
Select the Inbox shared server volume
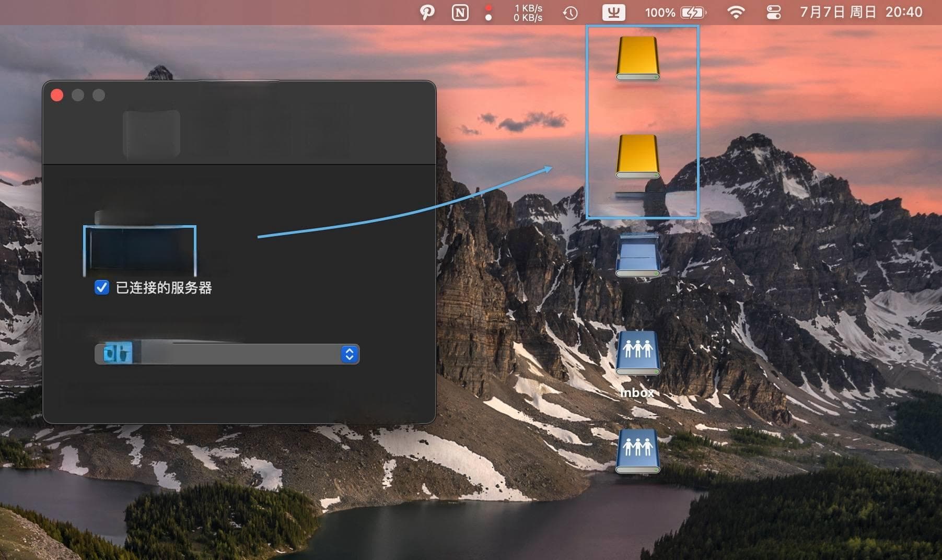pos(637,353)
